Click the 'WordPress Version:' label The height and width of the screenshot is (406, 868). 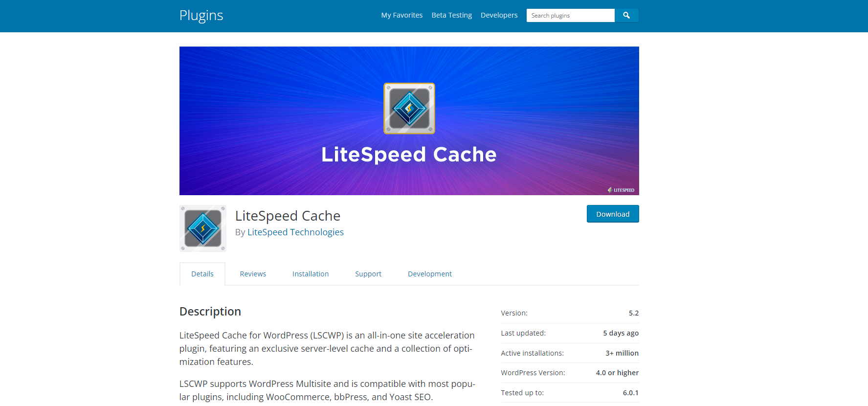(533, 373)
